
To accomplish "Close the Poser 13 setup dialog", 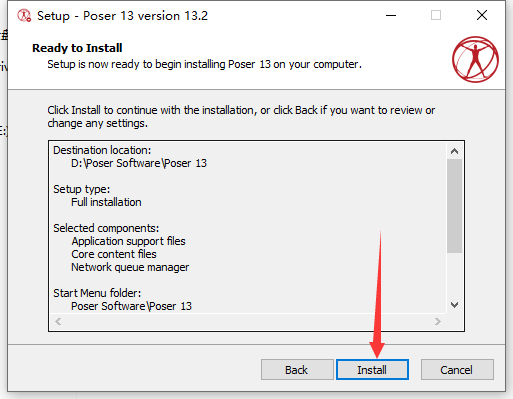I will point(482,15).
